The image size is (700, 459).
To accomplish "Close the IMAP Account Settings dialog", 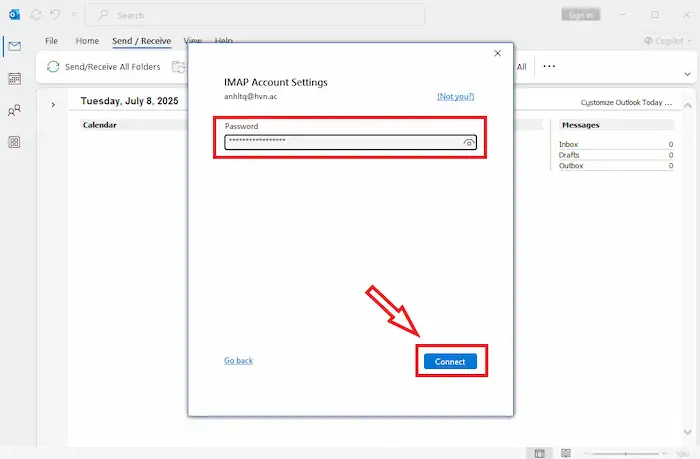I will pyautogui.click(x=497, y=53).
